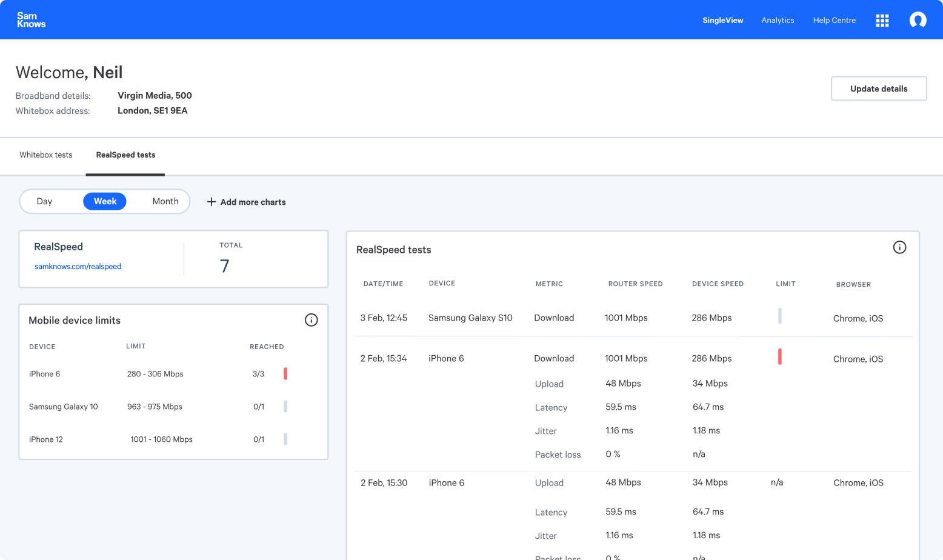Select the Week time range
The image size is (943, 560).
(x=105, y=201)
